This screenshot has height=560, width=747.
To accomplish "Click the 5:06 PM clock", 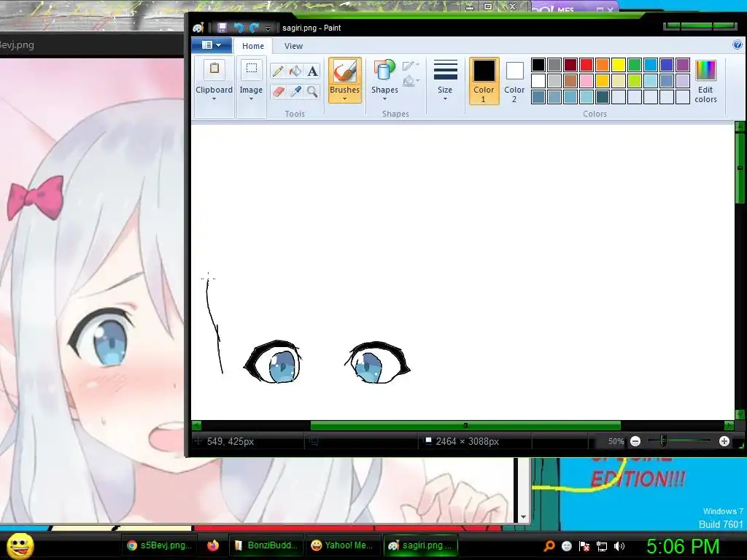I will point(682,546).
